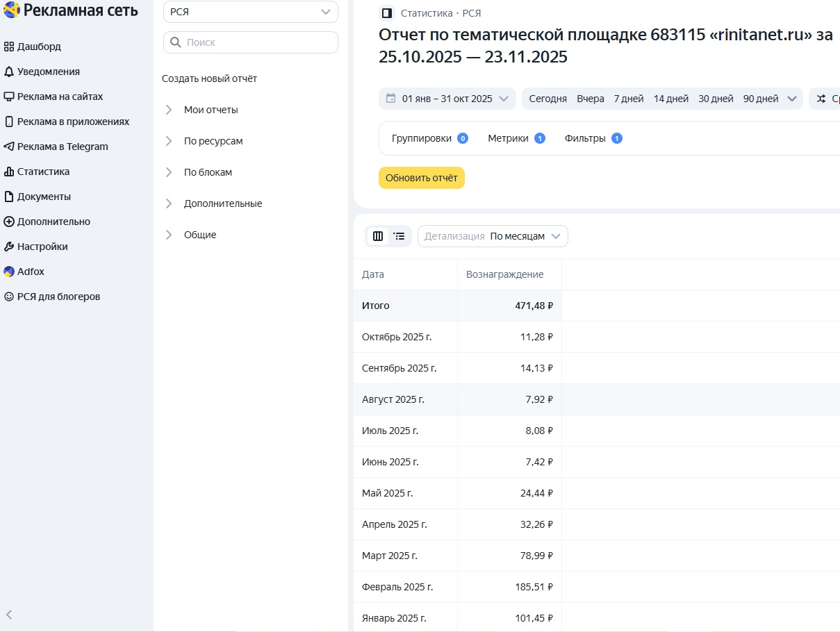
Task: Click the panel icon beside Статистика breadcrumb
Action: pos(387,13)
